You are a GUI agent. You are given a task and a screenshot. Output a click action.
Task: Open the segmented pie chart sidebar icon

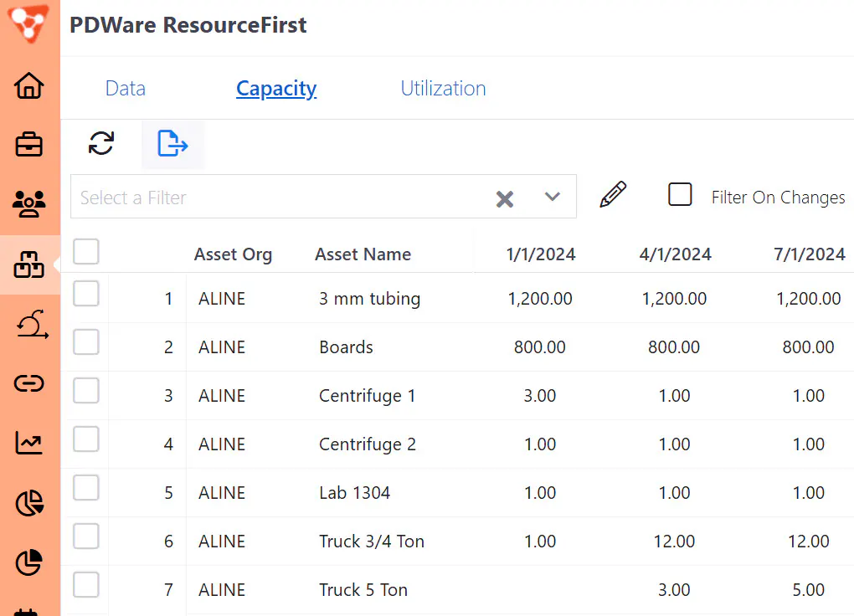coord(29,503)
